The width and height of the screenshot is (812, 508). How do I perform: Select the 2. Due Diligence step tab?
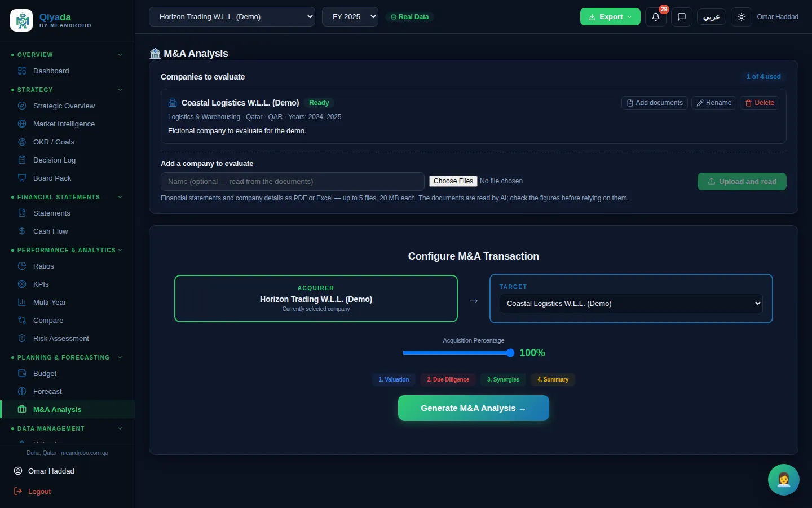pyautogui.click(x=448, y=379)
